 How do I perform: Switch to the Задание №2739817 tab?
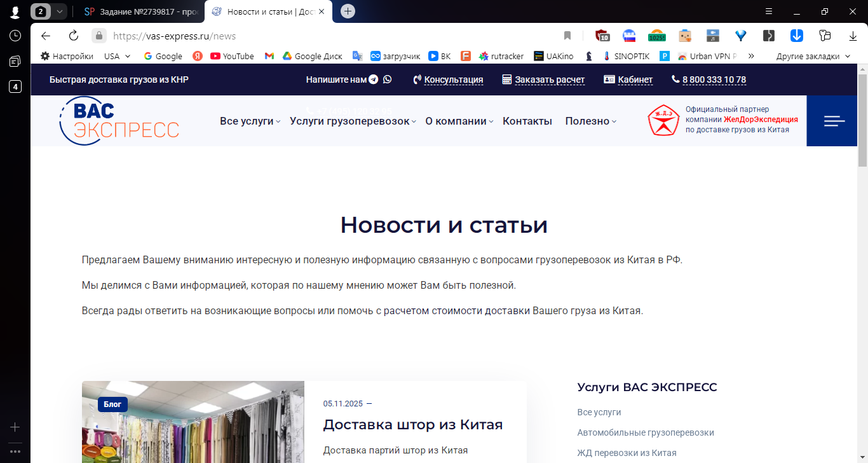click(141, 11)
